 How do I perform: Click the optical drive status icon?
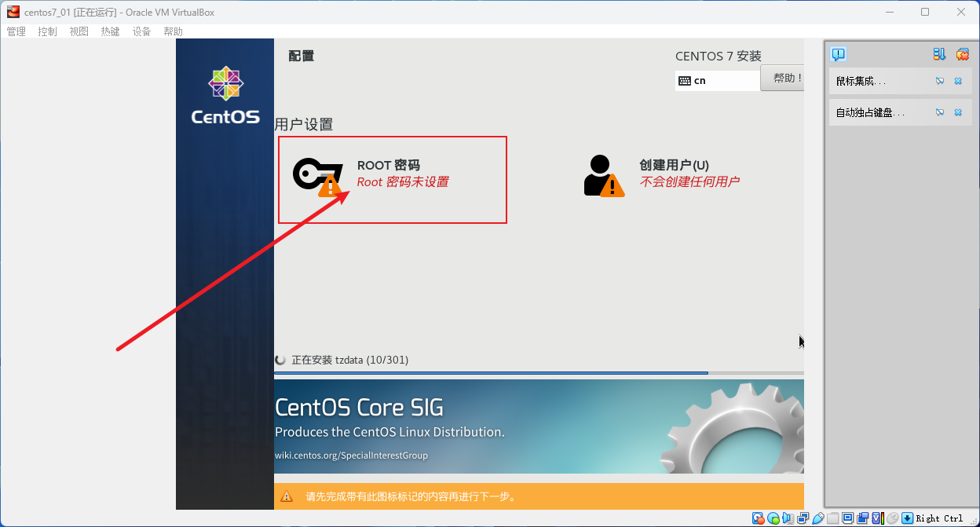tap(773, 518)
